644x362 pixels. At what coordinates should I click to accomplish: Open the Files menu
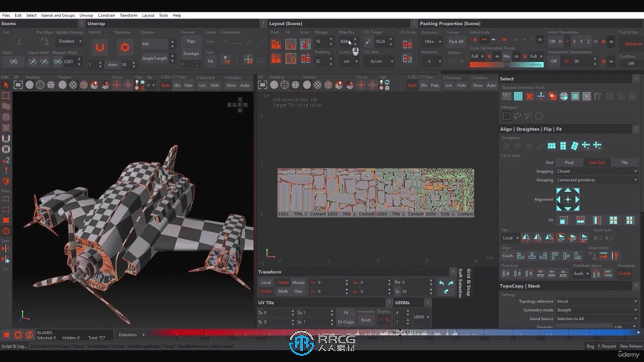pyautogui.click(x=6, y=15)
